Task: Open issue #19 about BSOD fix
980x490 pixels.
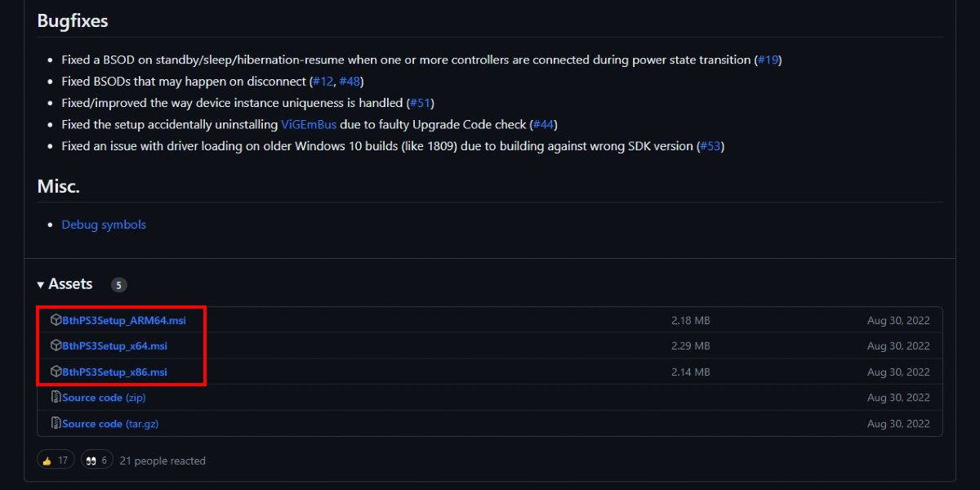Action: (768, 60)
